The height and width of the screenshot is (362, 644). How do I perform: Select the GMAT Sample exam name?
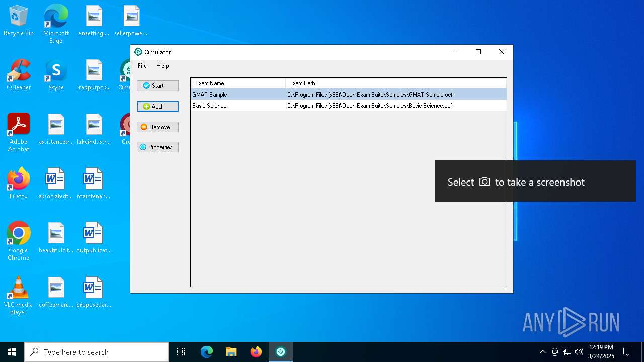pos(210,95)
